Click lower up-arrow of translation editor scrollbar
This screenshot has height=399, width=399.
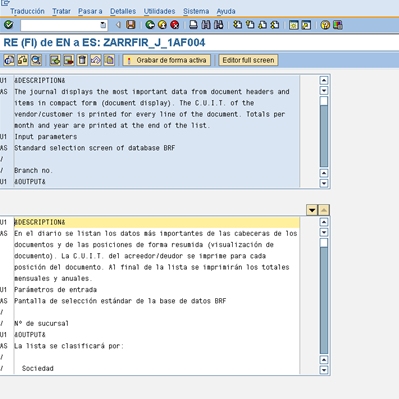pyautogui.click(x=324, y=360)
